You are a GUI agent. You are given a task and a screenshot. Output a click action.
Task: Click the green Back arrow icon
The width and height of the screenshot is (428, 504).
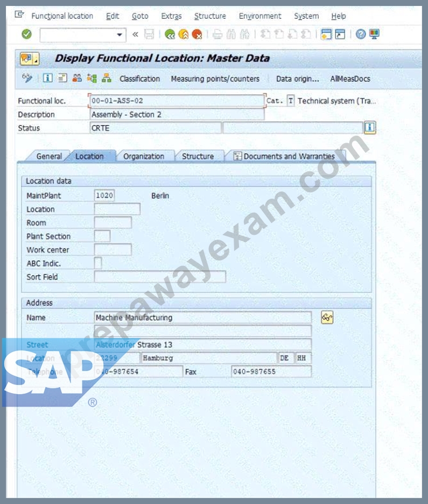pos(170,34)
